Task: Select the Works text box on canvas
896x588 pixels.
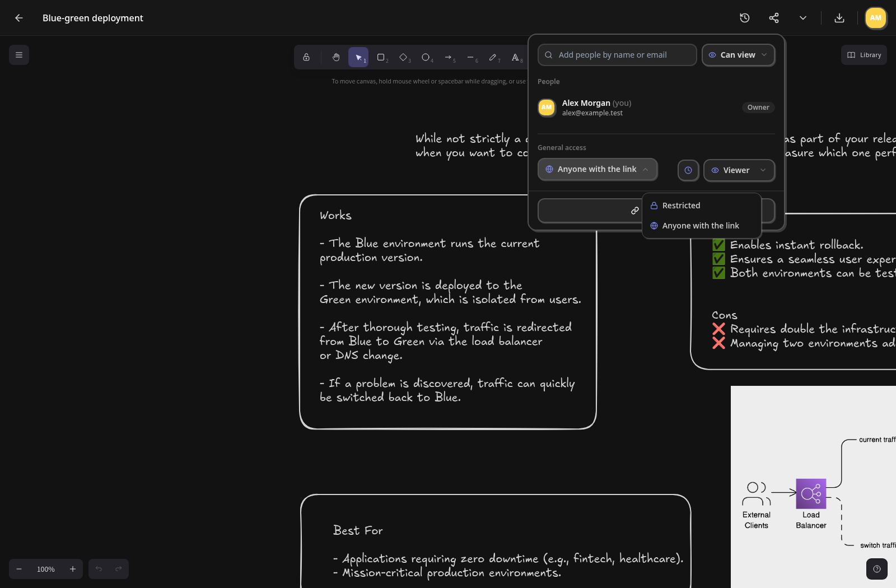Action: [448, 312]
